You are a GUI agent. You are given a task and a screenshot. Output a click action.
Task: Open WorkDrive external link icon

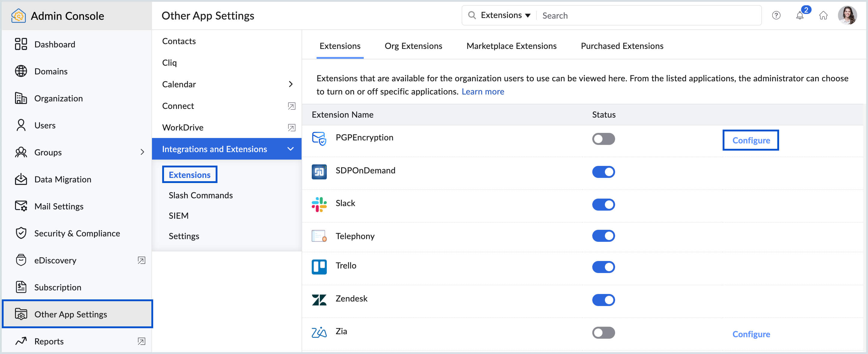coord(291,127)
